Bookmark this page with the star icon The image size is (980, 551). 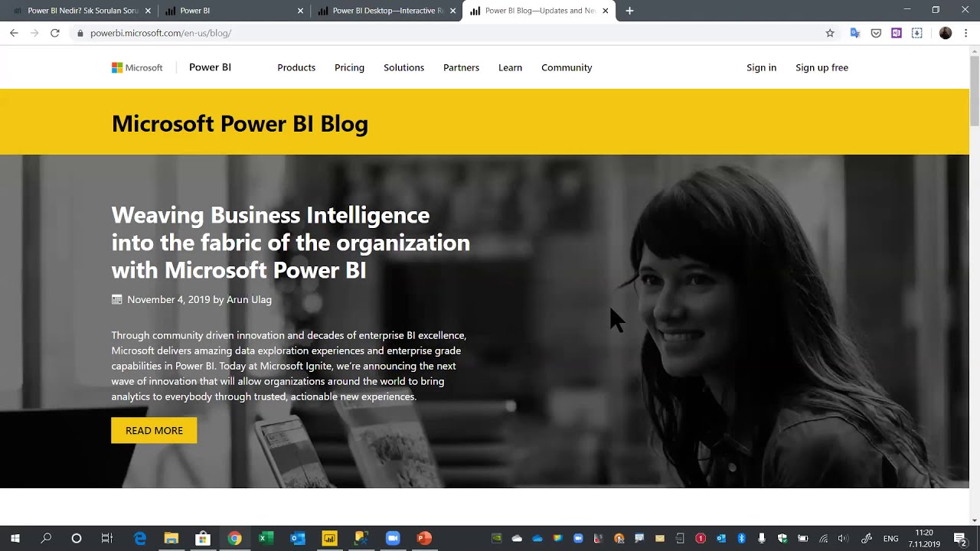(830, 33)
